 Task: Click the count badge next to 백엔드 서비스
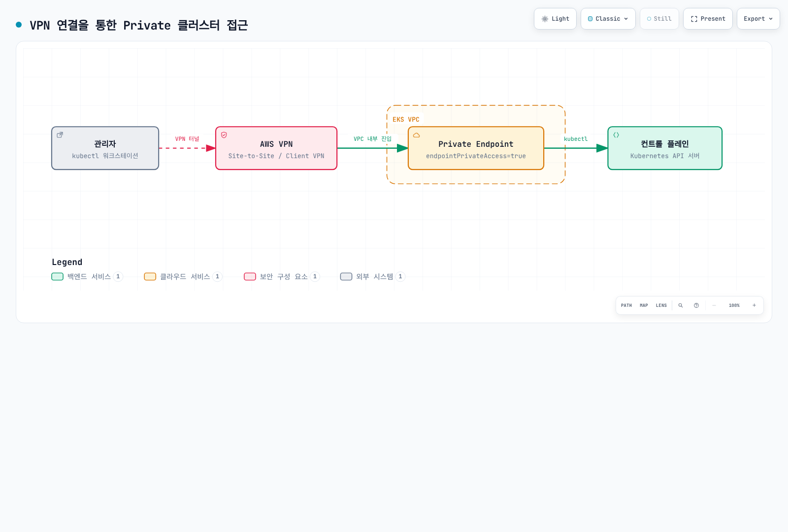pos(118,276)
